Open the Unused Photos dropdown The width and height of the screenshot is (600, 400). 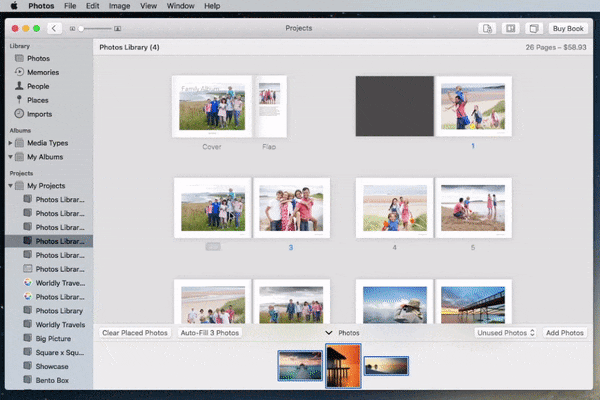tap(505, 333)
